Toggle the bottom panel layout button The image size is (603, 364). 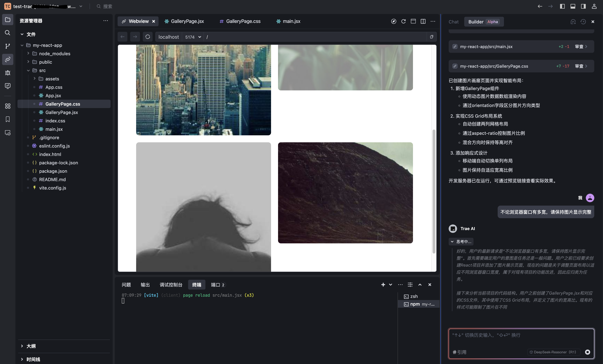point(573,6)
